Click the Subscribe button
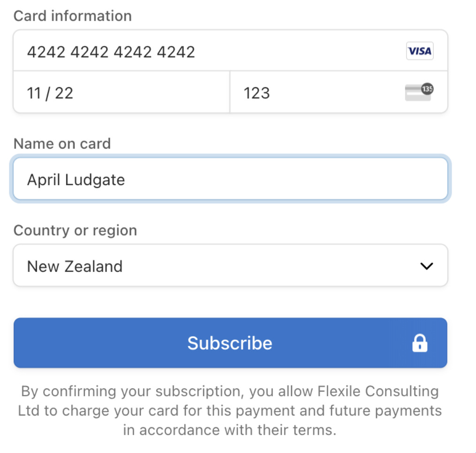The image size is (476, 453). pyautogui.click(x=230, y=343)
